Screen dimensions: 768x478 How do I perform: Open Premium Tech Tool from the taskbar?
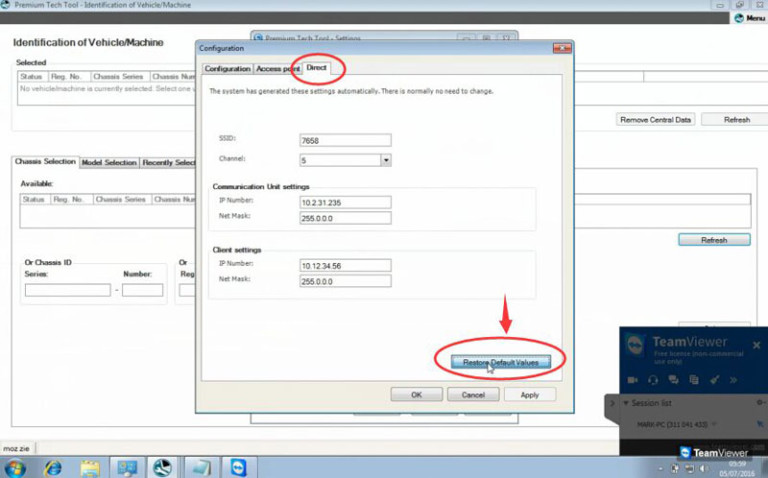pyautogui.click(x=162, y=467)
